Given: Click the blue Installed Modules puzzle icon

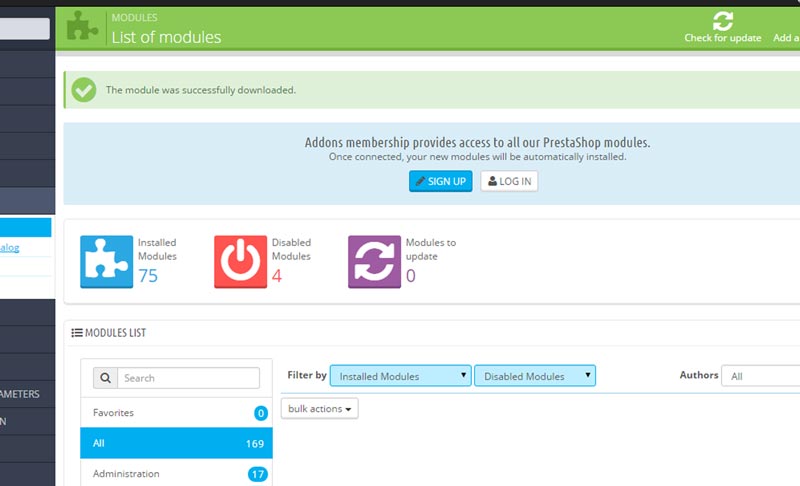Looking at the screenshot, I should [x=107, y=262].
